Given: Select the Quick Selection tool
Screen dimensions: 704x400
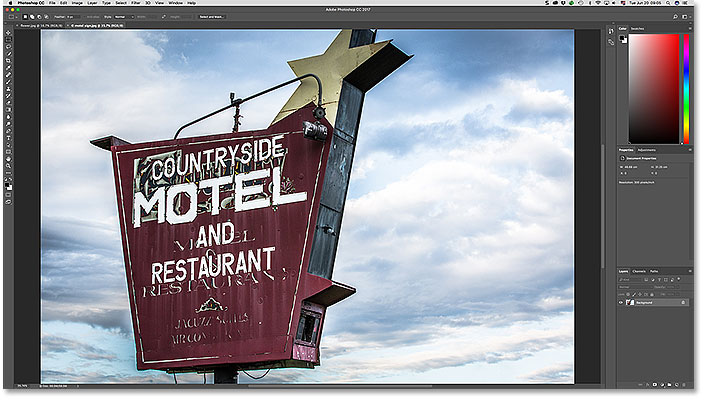Looking at the screenshot, I should pyautogui.click(x=9, y=53).
